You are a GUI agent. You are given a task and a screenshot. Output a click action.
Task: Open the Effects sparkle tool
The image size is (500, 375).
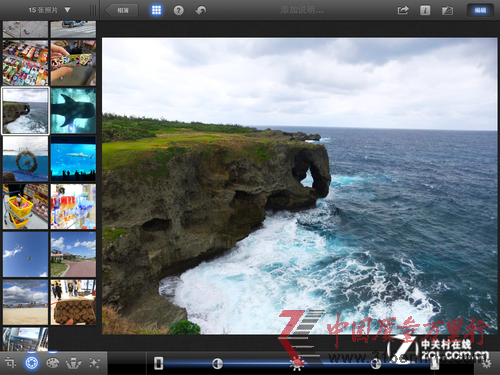[x=94, y=363]
